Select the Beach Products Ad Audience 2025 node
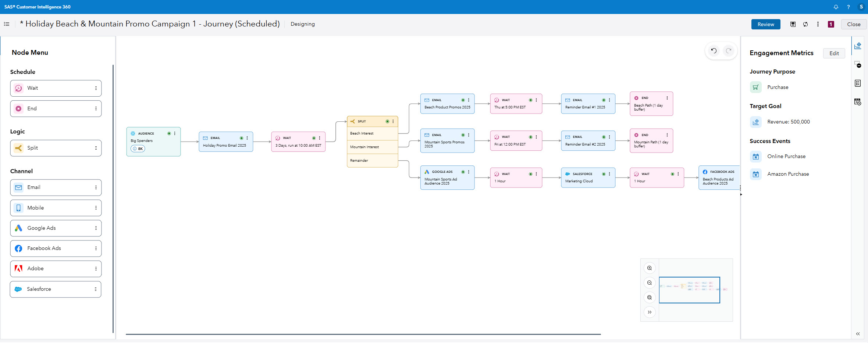The image size is (868, 343). coord(719,178)
